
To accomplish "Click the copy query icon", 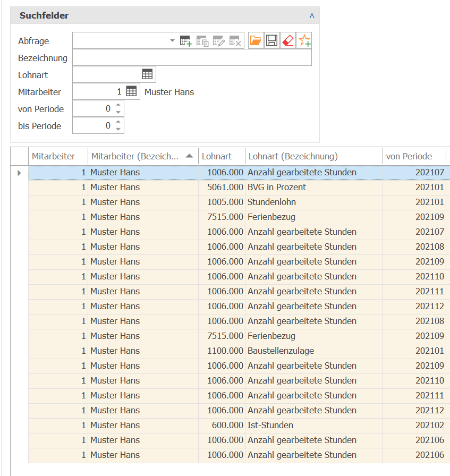I will 202,41.
